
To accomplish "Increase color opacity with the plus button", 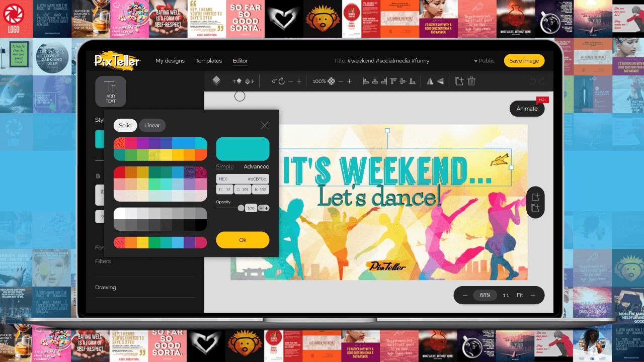I will tap(267, 208).
